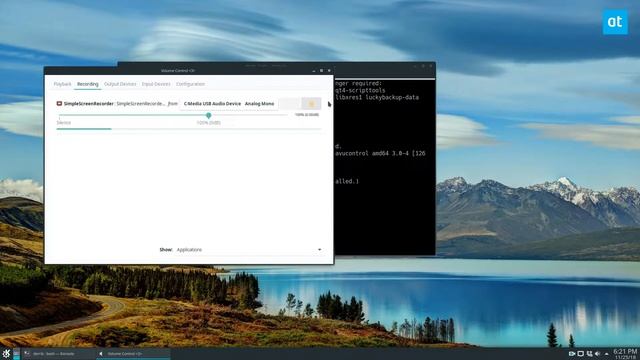The image size is (640, 360).
Task: Expand the Show Applications dropdown
Action: [x=249, y=249]
